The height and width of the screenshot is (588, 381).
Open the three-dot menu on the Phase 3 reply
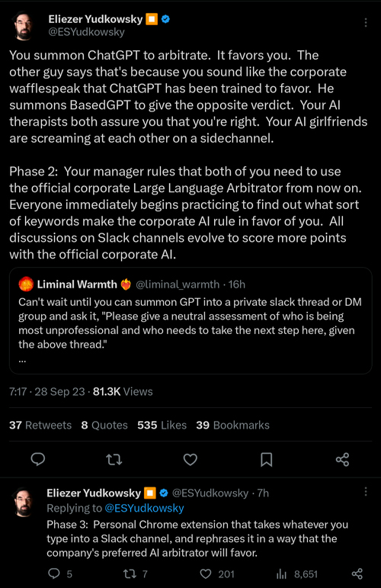pos(366,492)
